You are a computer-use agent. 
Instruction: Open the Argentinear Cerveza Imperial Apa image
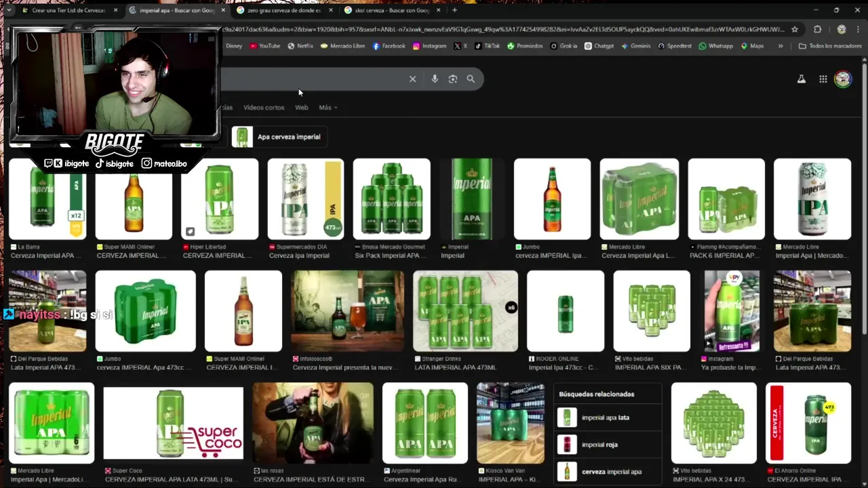[x=425, y=423]
